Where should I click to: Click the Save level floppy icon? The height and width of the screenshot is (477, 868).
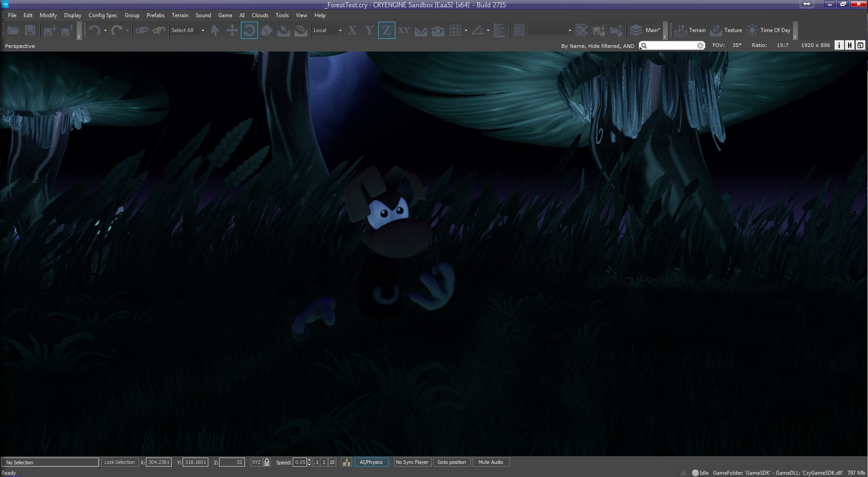30,30
